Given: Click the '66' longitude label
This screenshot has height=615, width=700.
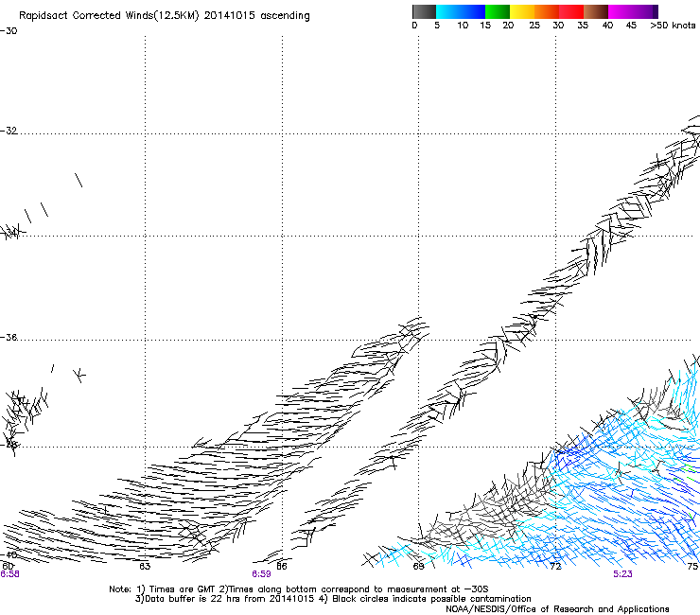Looking at the screenshot, I should (x=282, y=567).
